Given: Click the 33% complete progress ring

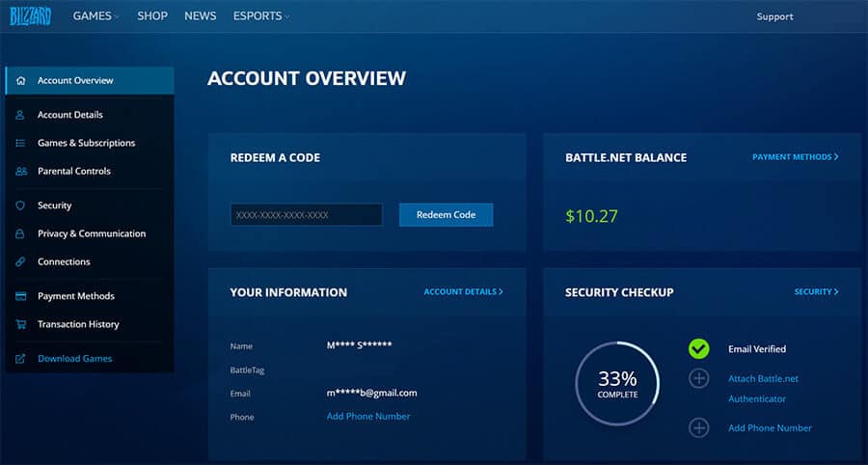Looking at the screenshot, I should pos(617,383).
